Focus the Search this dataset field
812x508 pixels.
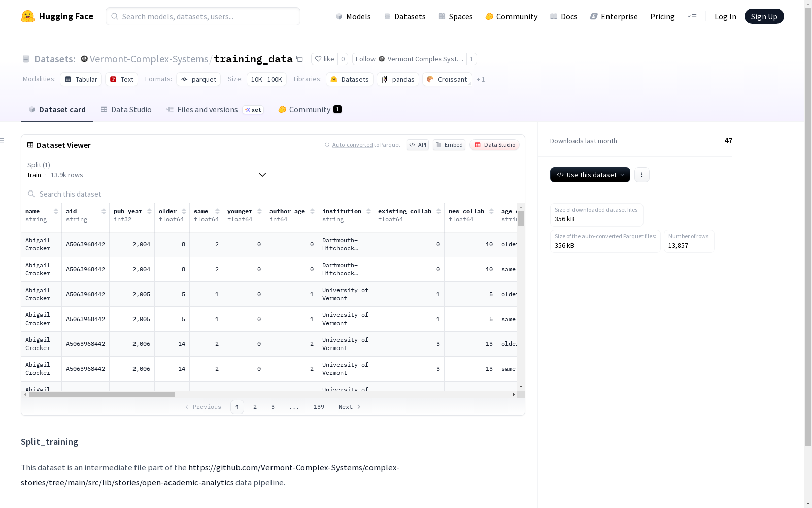click(273, 194)
